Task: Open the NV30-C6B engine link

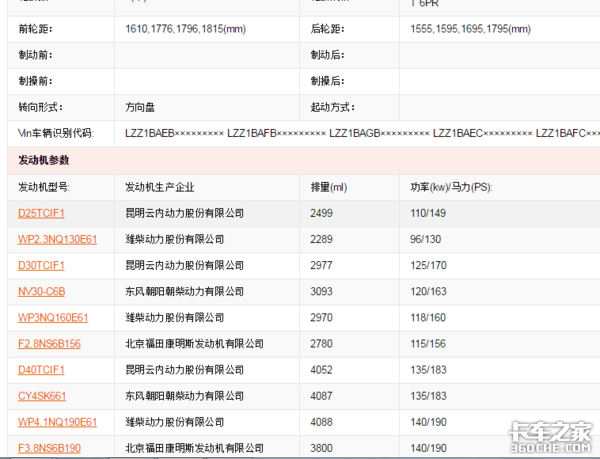Action: click(x=41, y=291)
